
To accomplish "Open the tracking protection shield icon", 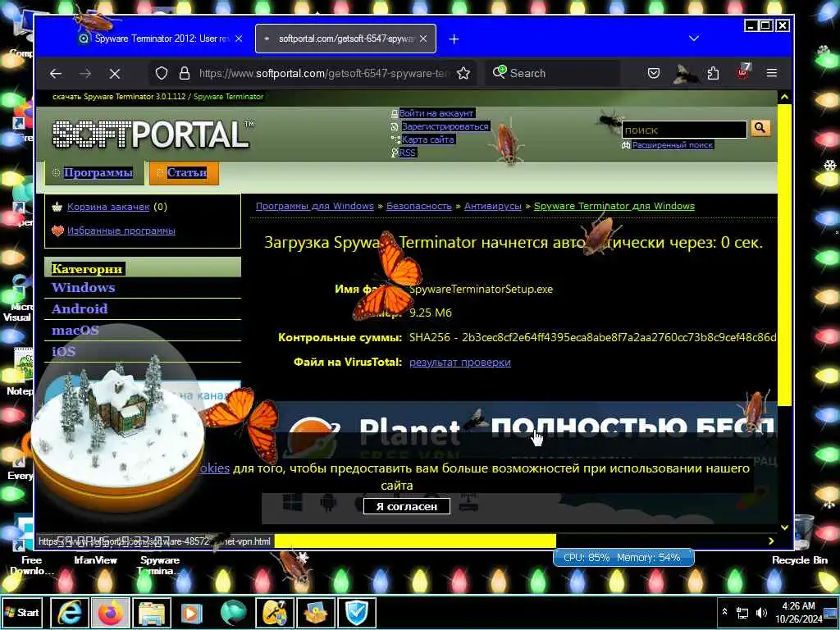I will coord(162,73).
